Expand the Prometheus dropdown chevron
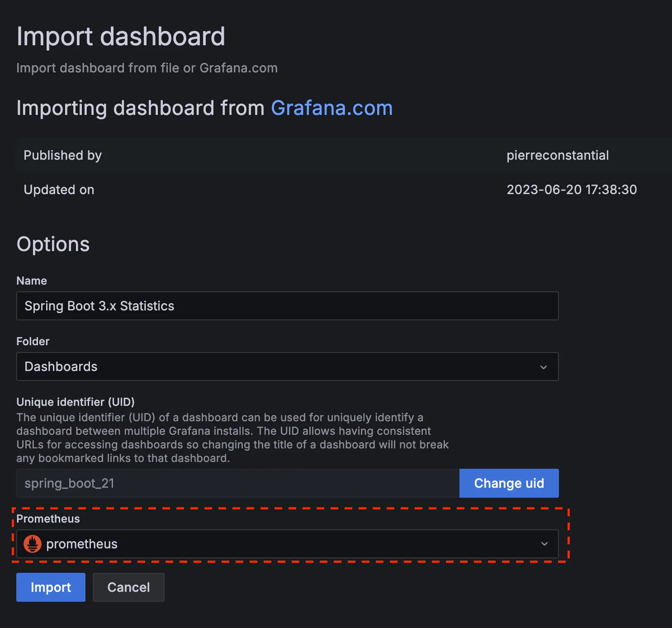Viewport: 672px width, 628px height. [544, 544]
